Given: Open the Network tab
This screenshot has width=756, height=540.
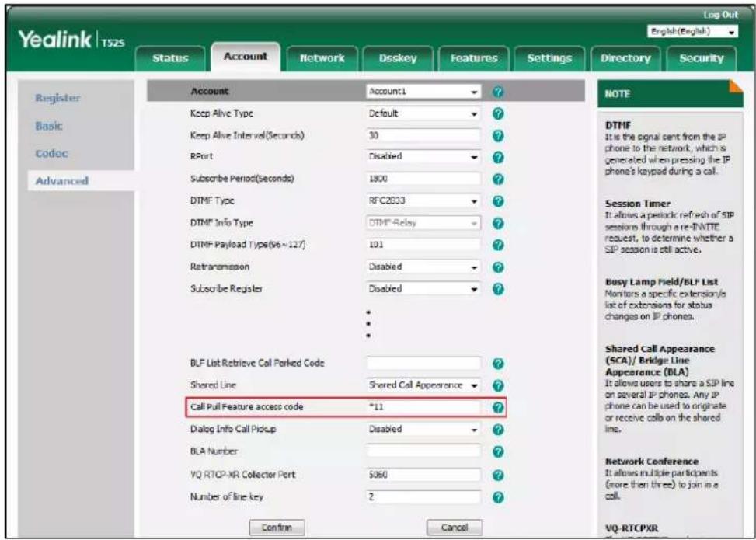Looking at the screenshot, I should (322, 58).
